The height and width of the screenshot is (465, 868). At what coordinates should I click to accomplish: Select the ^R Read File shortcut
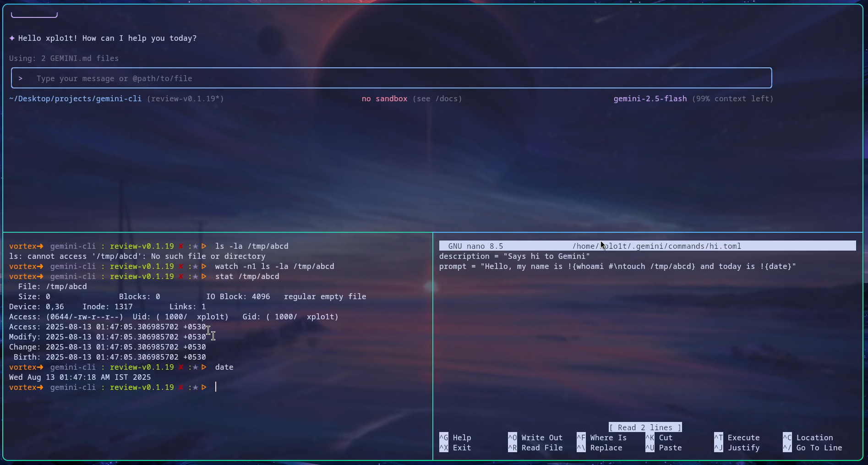(535, 448)
